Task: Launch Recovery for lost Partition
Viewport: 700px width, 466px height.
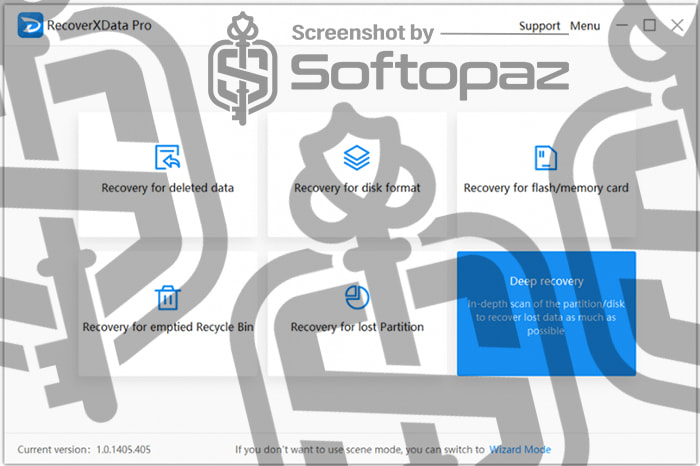Action: (357, 313)
